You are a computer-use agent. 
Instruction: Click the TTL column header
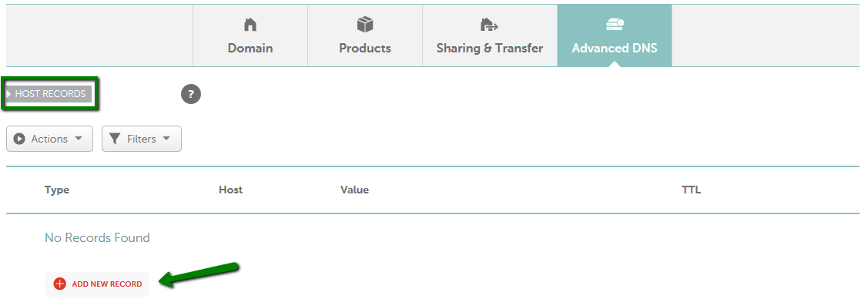pyautogui.click(x=692, y=190)
